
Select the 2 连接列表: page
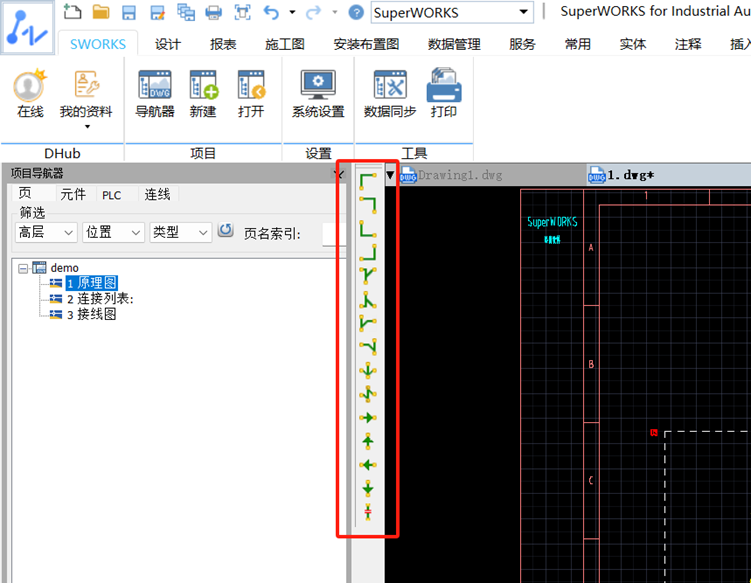tap(100, 299)
